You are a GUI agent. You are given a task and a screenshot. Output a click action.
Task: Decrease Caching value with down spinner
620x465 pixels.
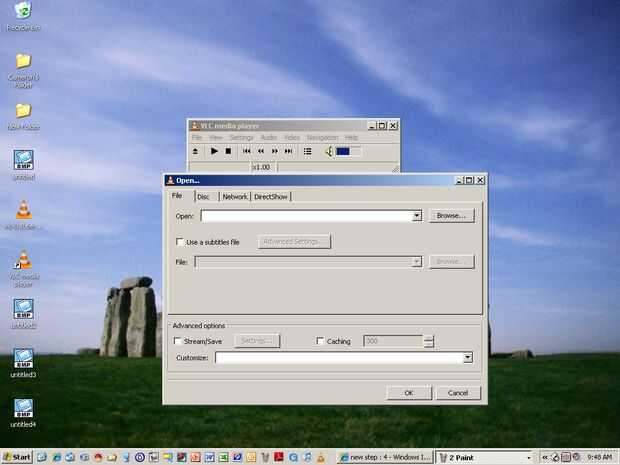click(428, 344)
